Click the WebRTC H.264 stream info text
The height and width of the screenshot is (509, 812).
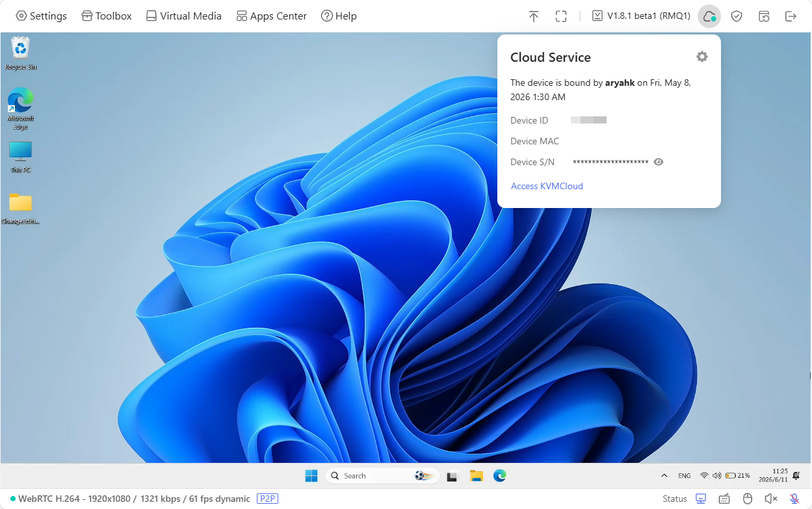click(x=134, y=499)
